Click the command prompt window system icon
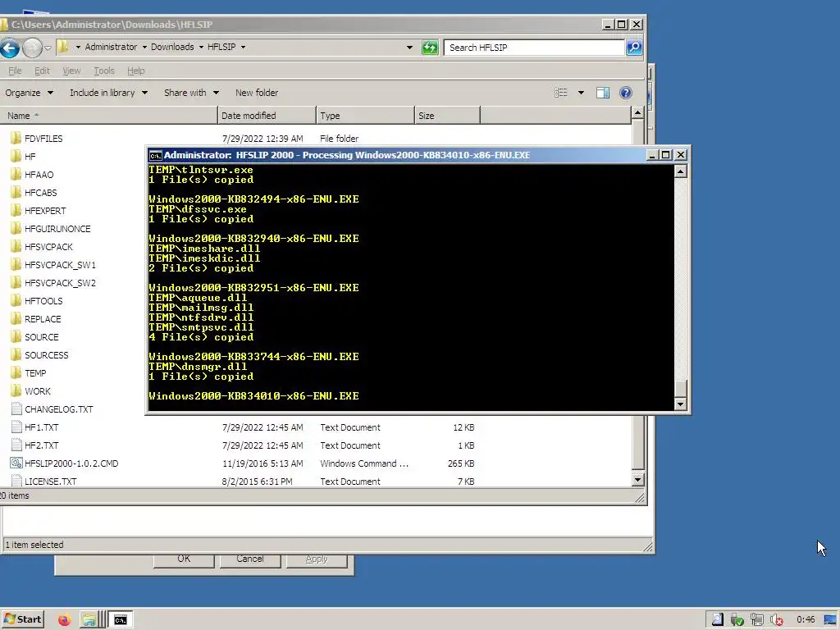The image size is (840, 630). tap(155, 155)
